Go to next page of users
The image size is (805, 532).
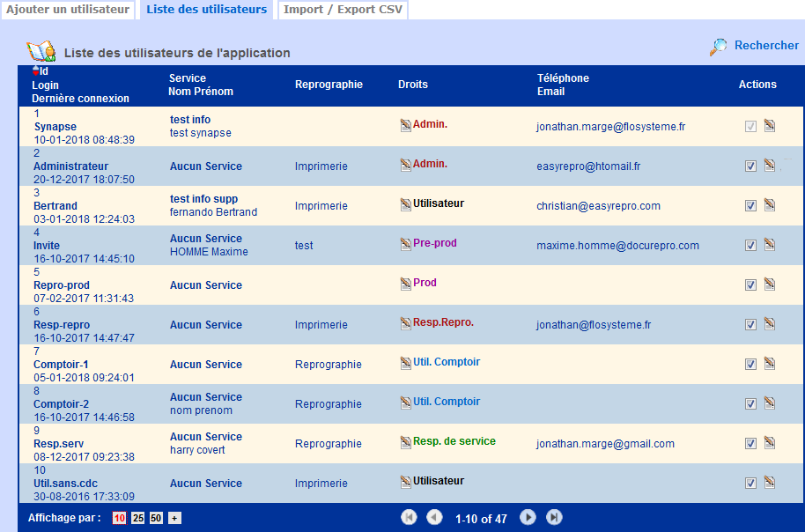(x=528, y=518)
